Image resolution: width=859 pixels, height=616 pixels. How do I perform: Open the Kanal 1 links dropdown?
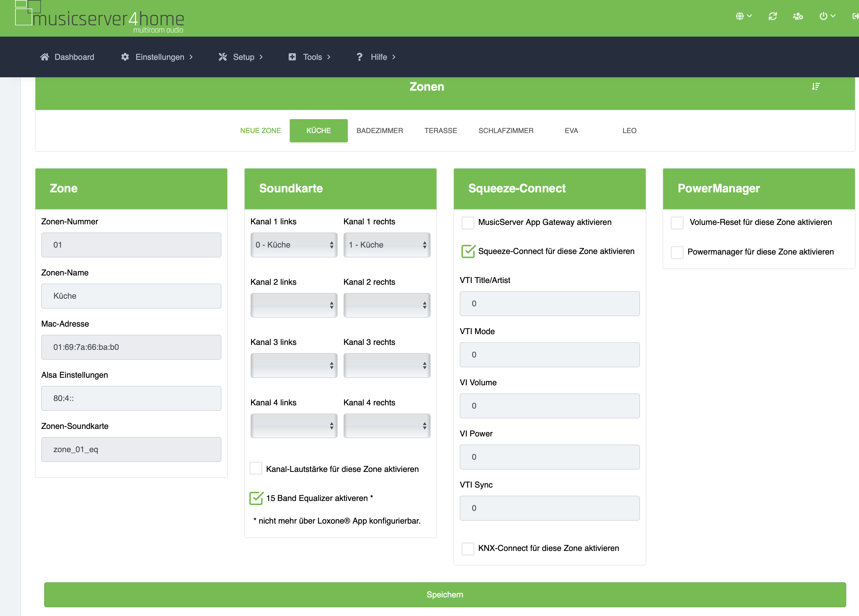[x=294, y=245]
